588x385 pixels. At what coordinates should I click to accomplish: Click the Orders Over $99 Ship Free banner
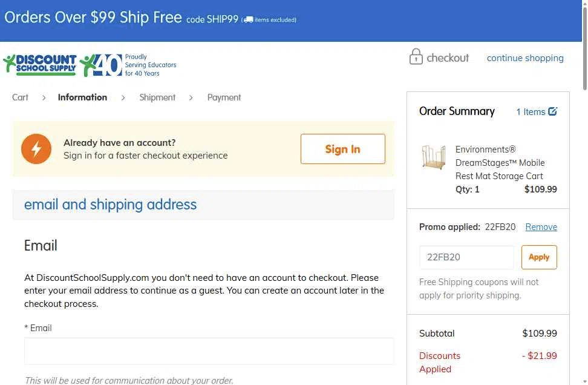coord(93,18)
